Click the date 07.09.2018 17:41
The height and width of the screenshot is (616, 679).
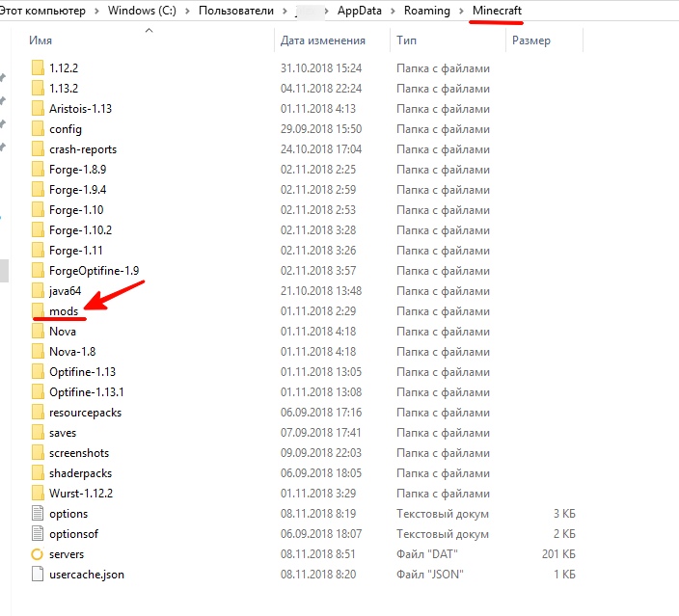[x=320, y=433]
